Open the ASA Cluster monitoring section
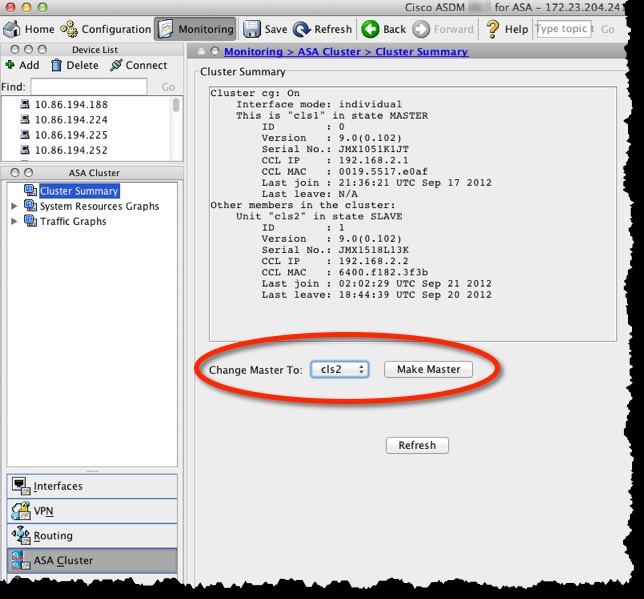This screenshot has height=599, width=644. [92, 560]
